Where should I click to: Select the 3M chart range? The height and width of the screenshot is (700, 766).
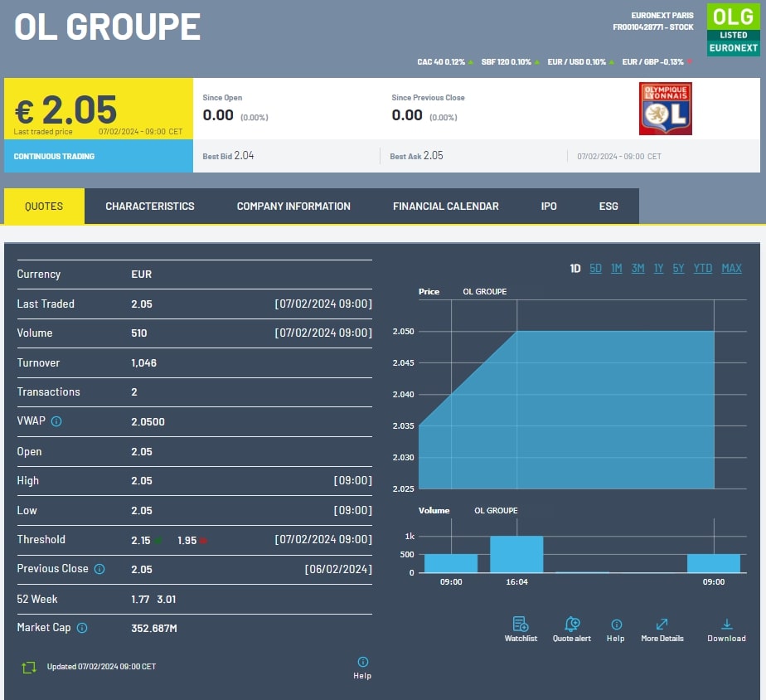[638, 269]
